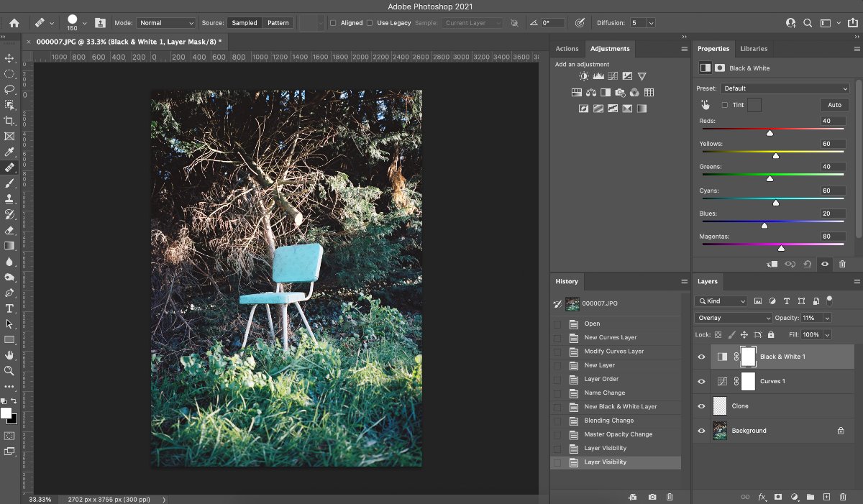Screen dimensions: 863x504
Task: Toggle visibility of the Curves 1 layer
Action: coord(701,381)
